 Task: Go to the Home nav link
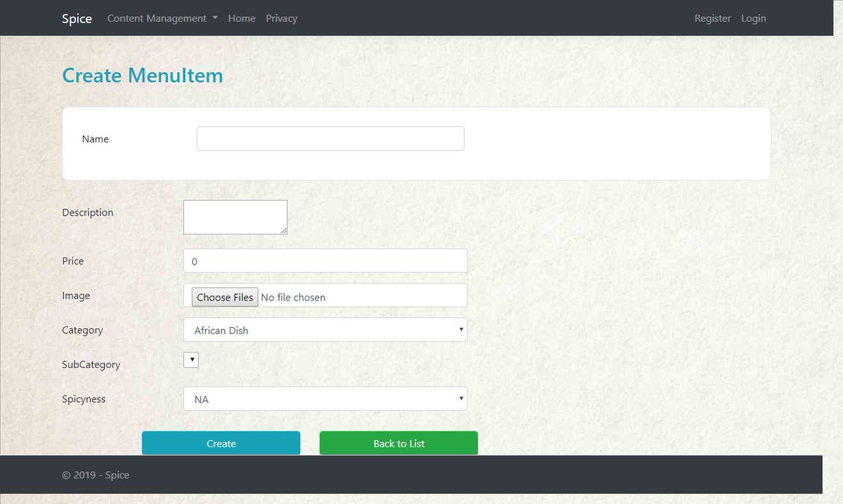click(x=242, y=18)
